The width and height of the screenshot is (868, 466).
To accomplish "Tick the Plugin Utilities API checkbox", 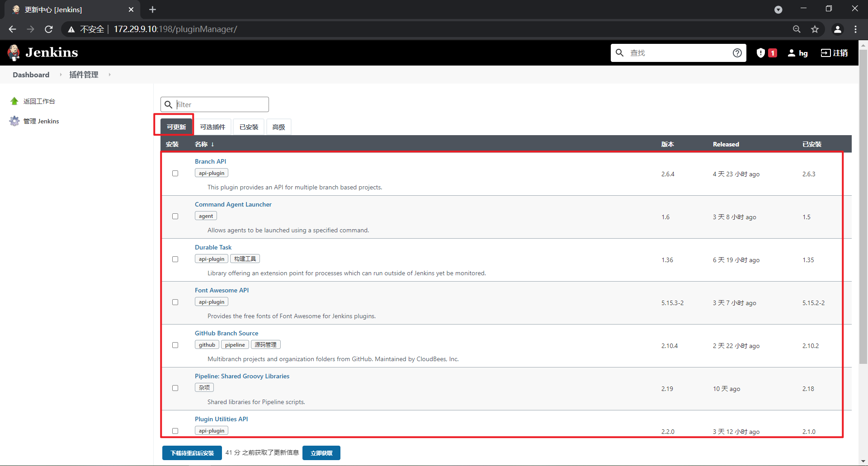I will 175,431.
